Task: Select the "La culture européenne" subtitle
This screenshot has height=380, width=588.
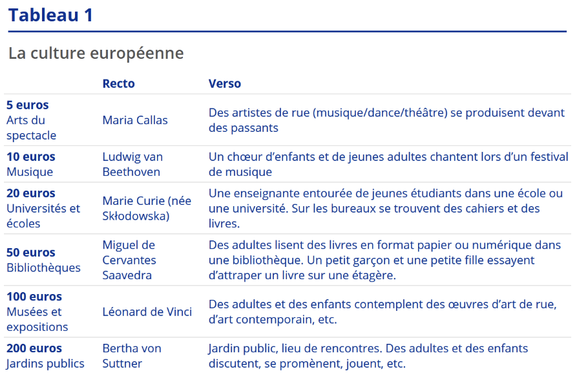Action: point(96,53)
